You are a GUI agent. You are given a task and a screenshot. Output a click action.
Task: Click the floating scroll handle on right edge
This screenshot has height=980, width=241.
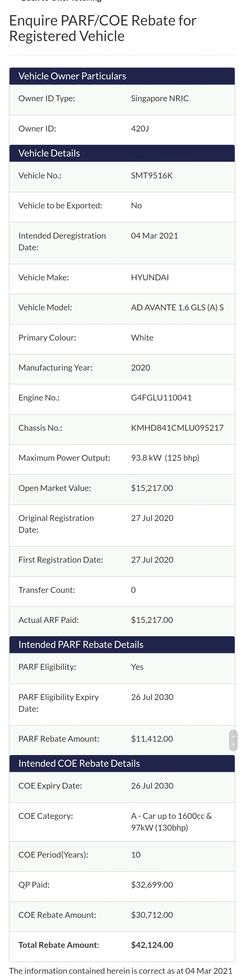point(233,740)
